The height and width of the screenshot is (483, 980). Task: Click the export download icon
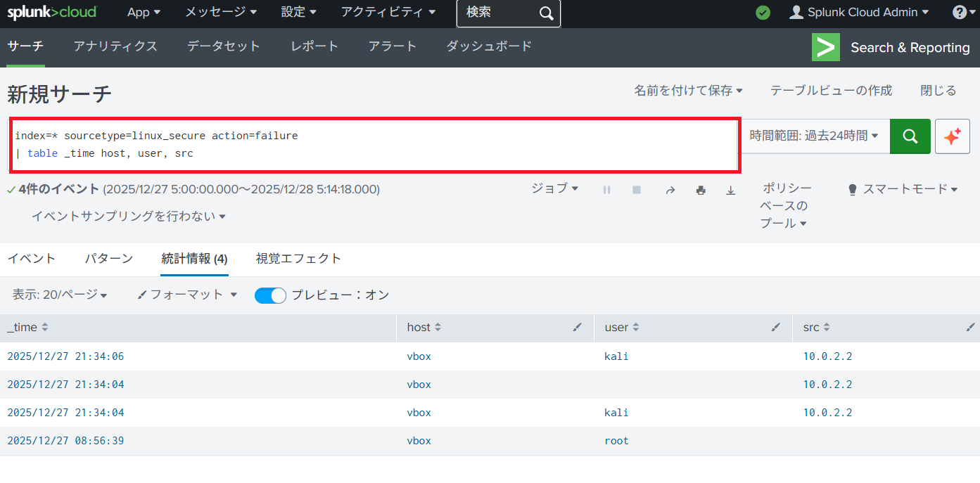coord(731,190)
